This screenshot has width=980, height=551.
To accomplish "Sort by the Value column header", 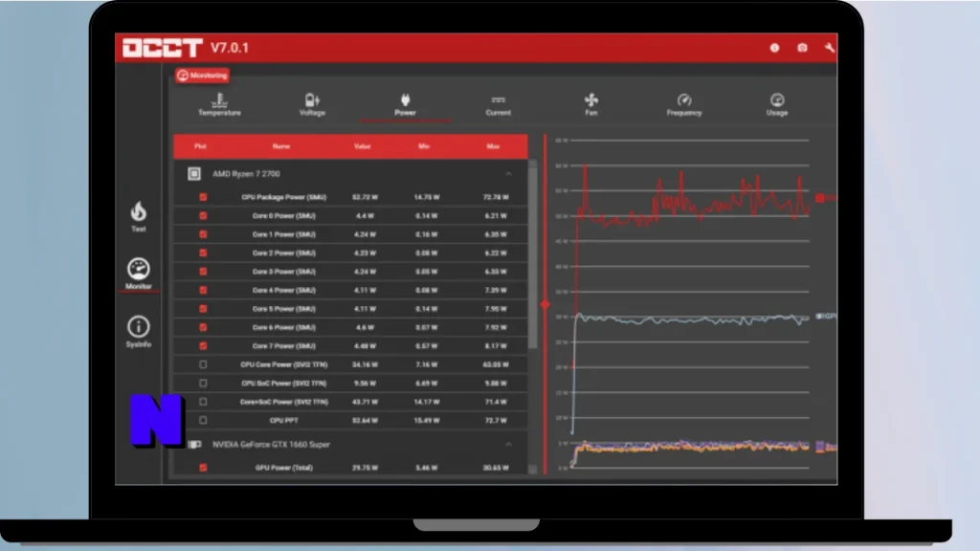I will (363, 146).
